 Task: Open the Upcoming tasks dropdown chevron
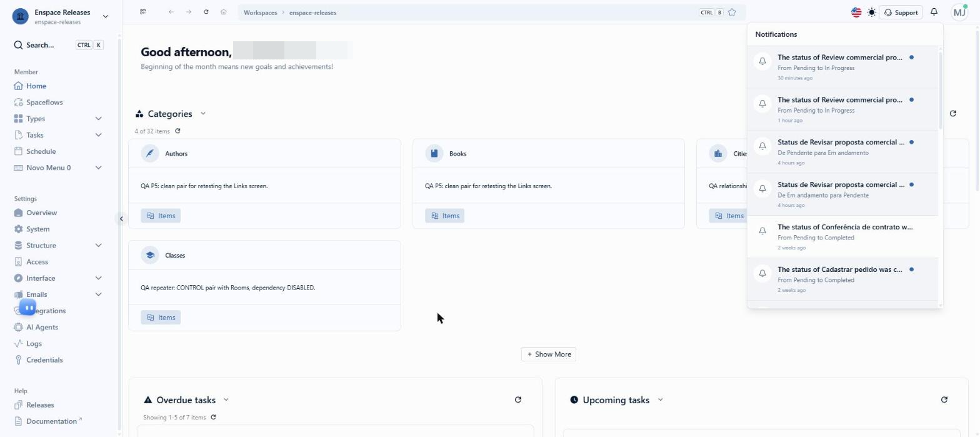pos(660,400)
